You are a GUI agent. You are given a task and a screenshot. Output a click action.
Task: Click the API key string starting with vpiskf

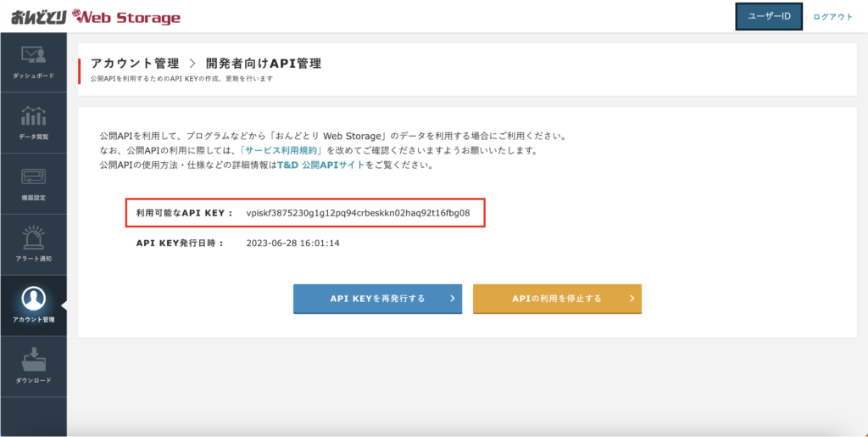358,213
